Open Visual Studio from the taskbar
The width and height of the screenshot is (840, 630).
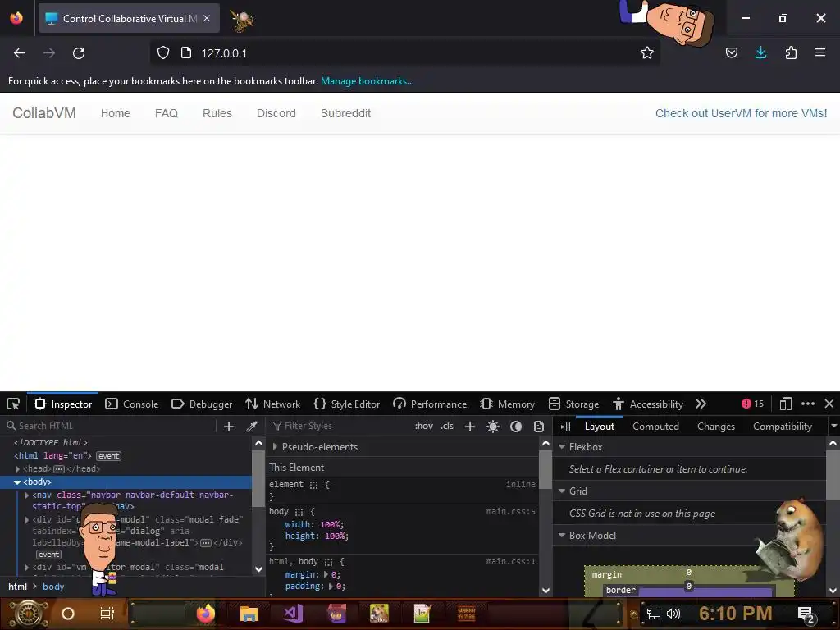[293, 614]
